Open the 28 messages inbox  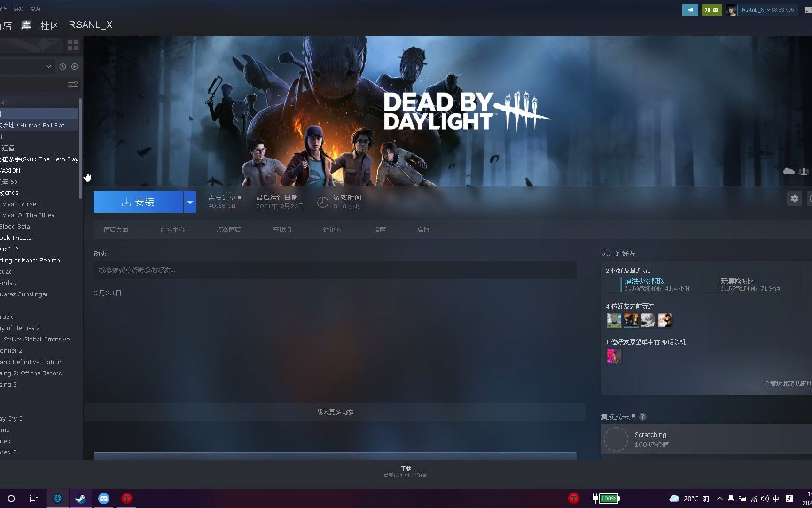pyautogui.click(x=711, y=10)
